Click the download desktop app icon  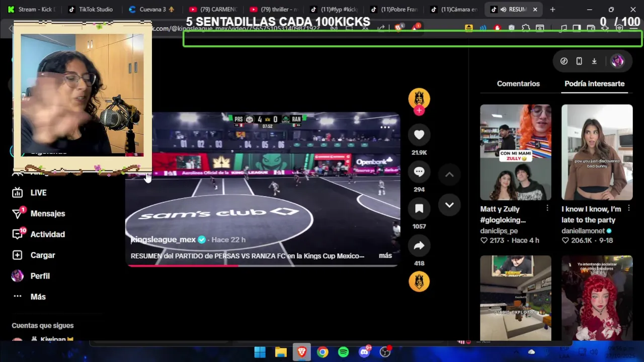coord(594,61)
